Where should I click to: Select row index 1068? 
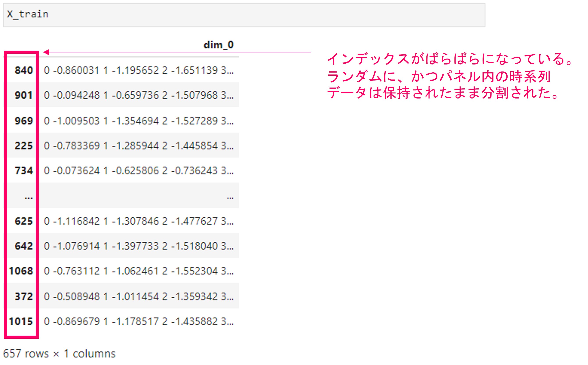click(21, 271)
